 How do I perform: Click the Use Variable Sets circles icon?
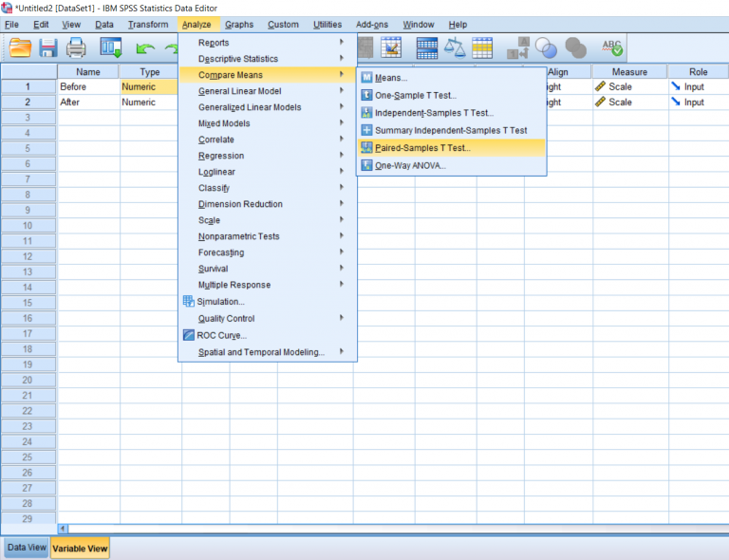[x=546, y=47]
